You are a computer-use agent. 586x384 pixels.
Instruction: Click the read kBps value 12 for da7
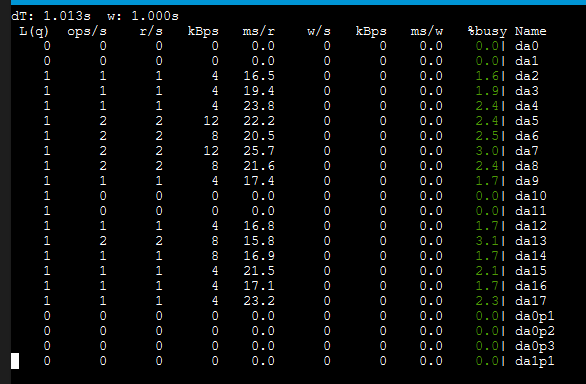click(211, 151)
